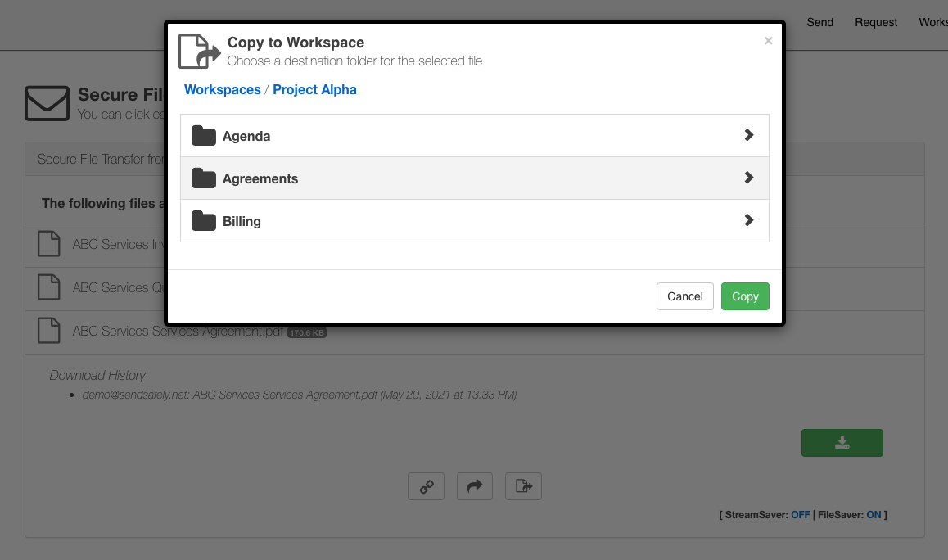Navigate to Workspaces via breadcrumb link
The image size is (948, 560).
[222, 89]
